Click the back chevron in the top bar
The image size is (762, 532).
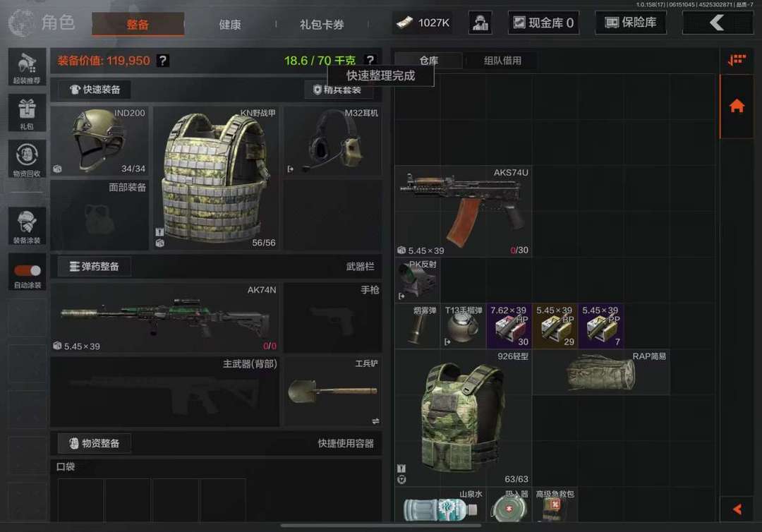click(x=718, y=23)
